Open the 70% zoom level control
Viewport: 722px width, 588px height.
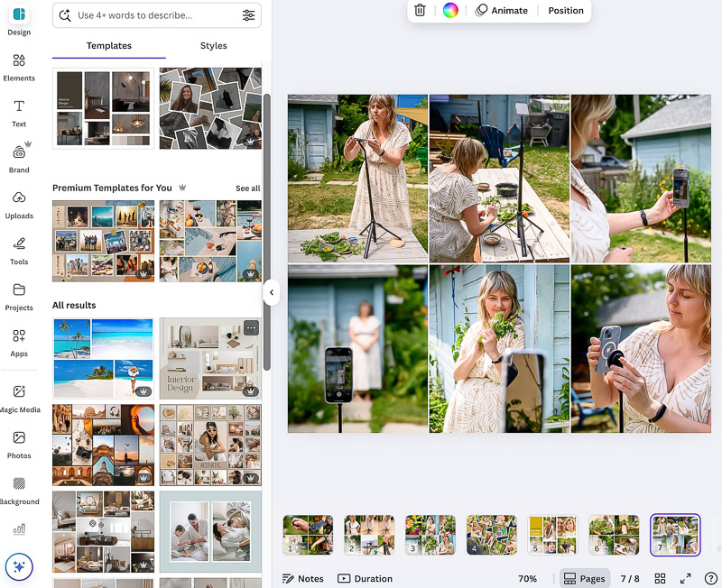pyautogui.click(x=528, y=578)
